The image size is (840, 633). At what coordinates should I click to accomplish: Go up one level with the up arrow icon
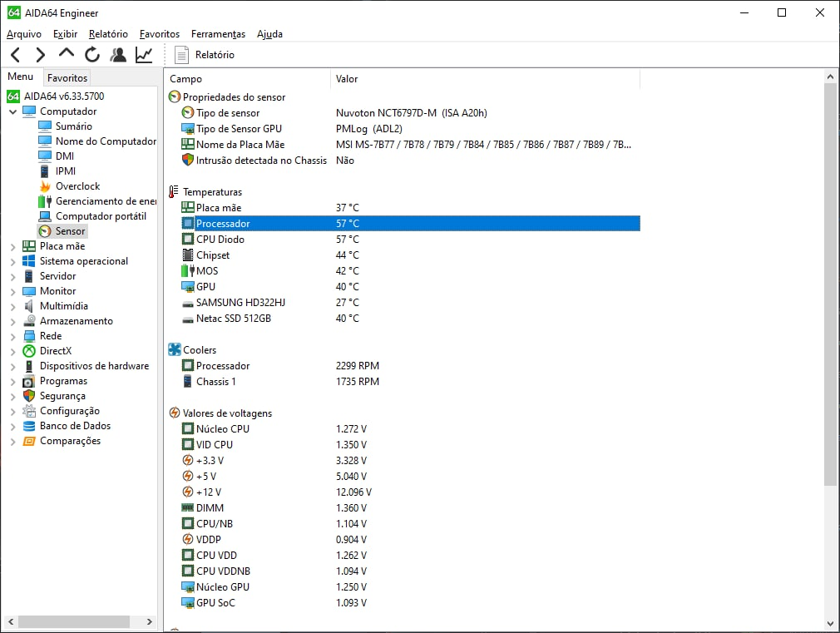pos(66,53)
